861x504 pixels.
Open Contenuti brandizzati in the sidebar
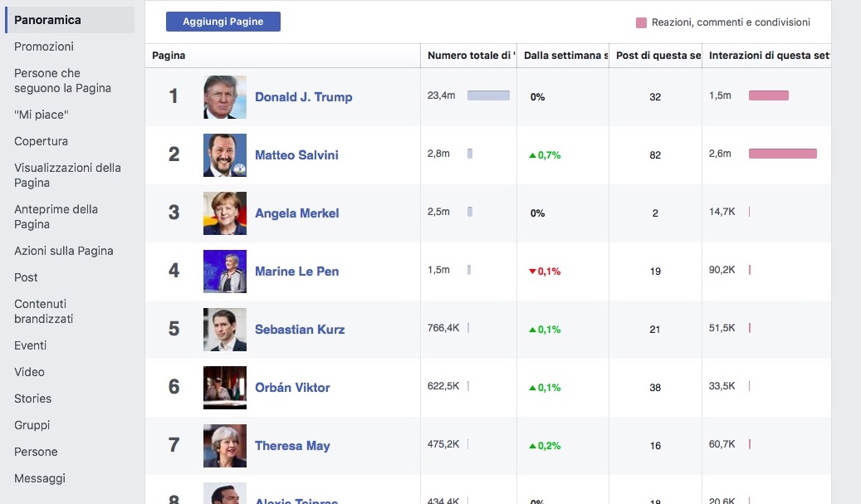click(x=44, y=311)
